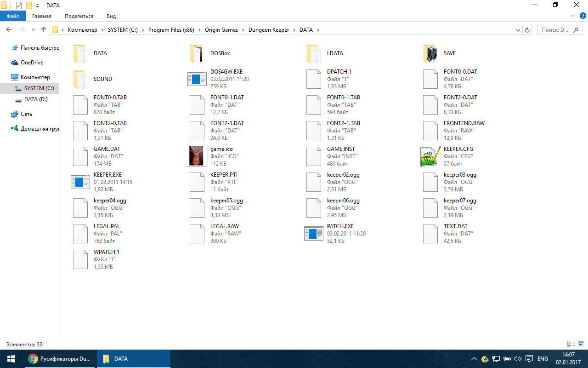Screen dimensions: 588x368
Task: Select the SOUND folder icon
Action: tap(79, 80)
